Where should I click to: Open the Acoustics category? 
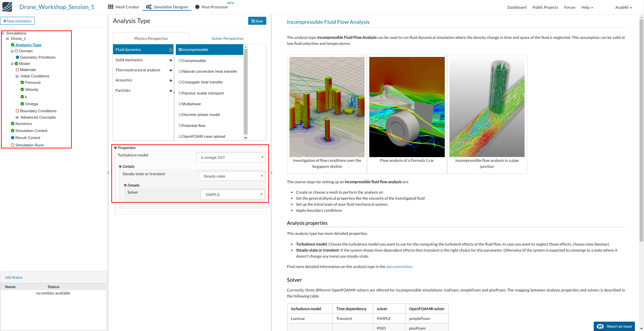point(143,80)
